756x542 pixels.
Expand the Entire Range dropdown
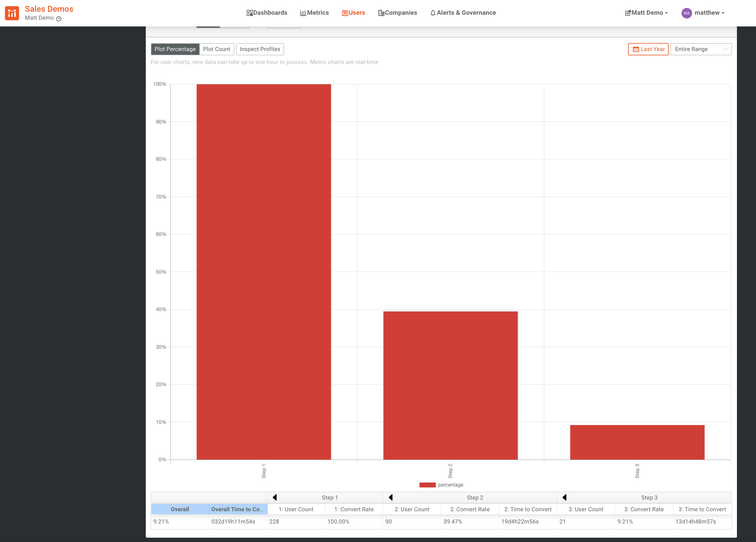[701, 49]
